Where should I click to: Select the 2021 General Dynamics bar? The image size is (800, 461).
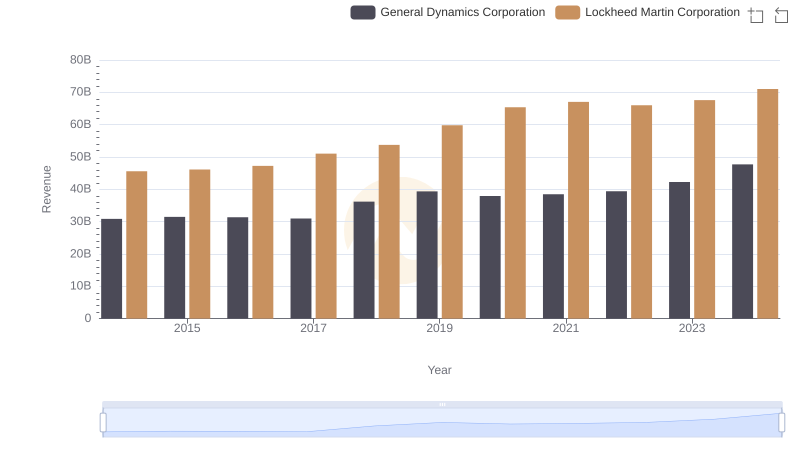coord(554,256)
